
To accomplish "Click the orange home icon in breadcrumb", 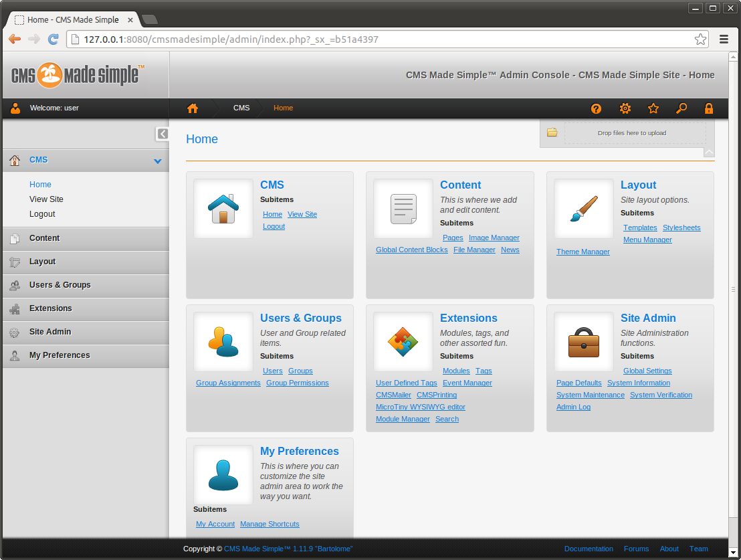I will (x=193, y=108).
